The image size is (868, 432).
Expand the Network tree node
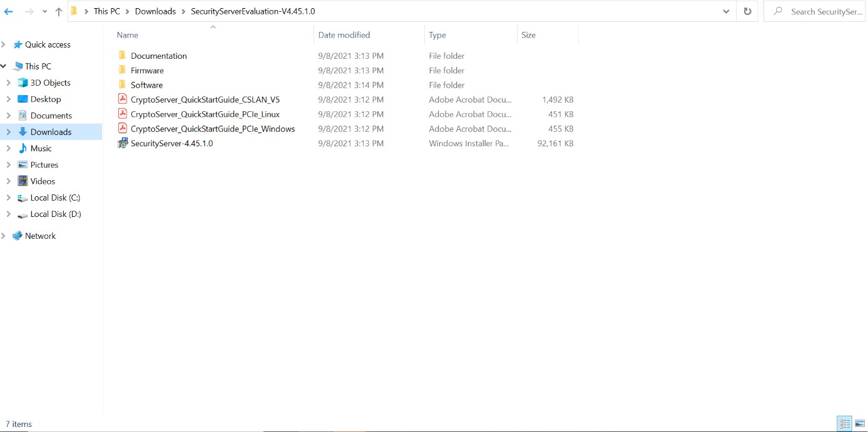(4, 236)
